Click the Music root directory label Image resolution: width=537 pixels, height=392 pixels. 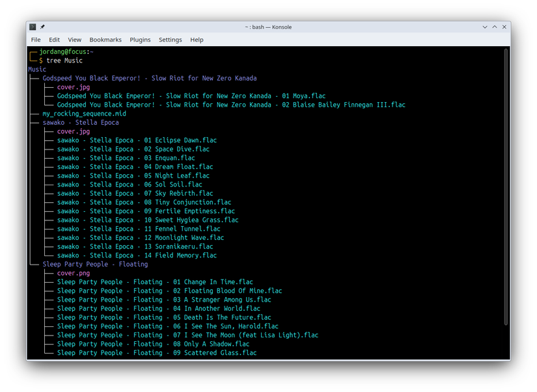[x=36, y=68]
